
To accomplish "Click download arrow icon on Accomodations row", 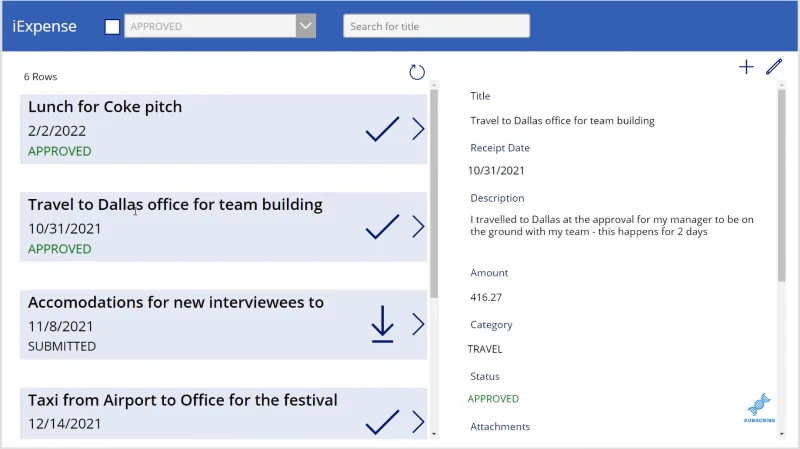I will pos(382,324).
